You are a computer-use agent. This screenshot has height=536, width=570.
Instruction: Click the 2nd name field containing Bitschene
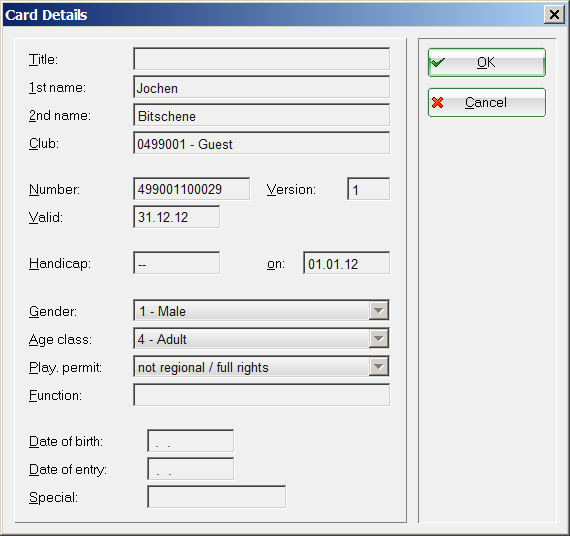(x=261, y=115)
